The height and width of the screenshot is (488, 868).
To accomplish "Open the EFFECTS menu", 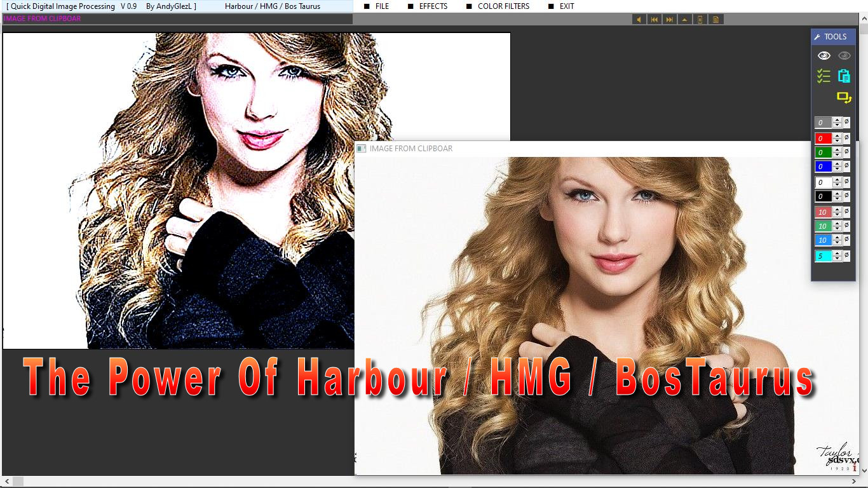I will coord(433,6).
